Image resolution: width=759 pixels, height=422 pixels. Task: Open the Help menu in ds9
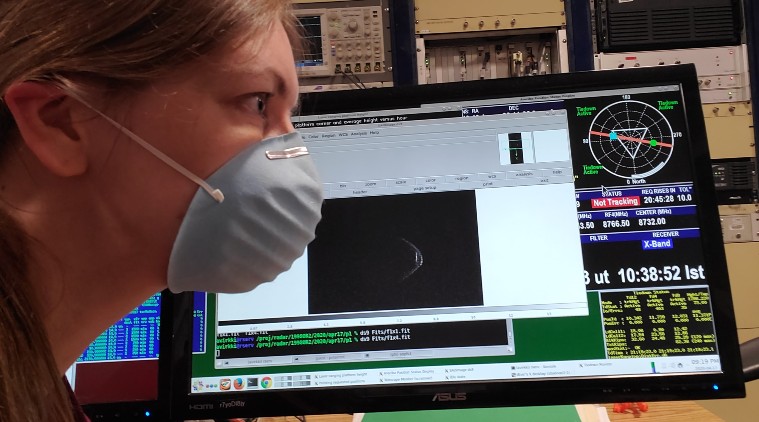374,136
